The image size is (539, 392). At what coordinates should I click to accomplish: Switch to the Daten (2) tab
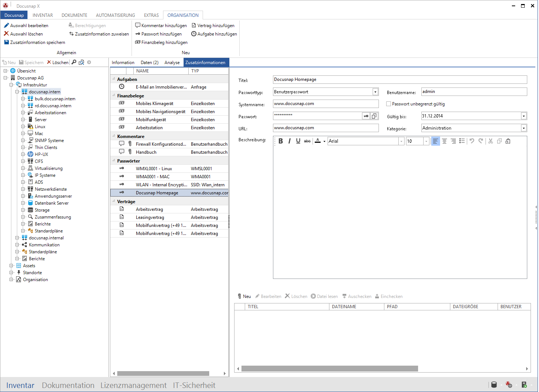tap(149, 63)
